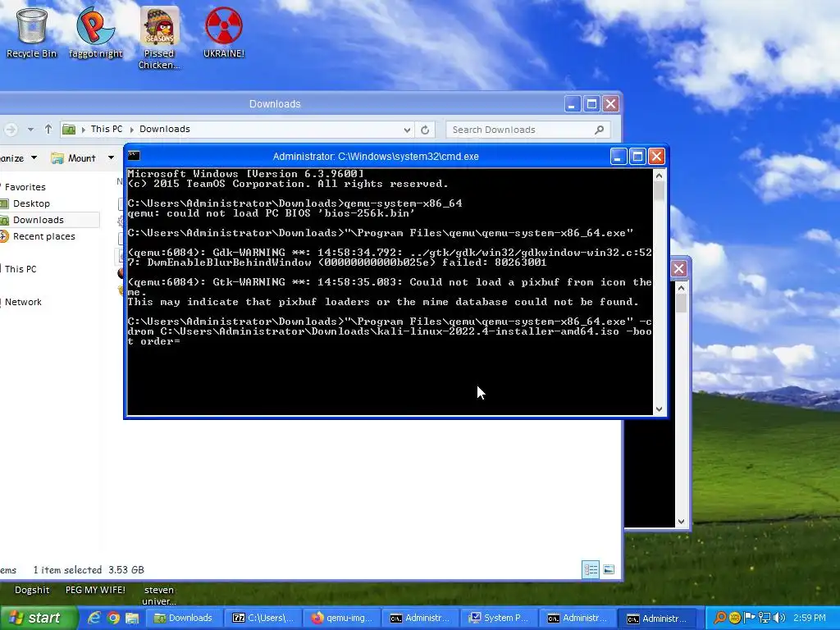Click the search magnifier in Search Downloads
840x630 pixels.
point(600,130)
